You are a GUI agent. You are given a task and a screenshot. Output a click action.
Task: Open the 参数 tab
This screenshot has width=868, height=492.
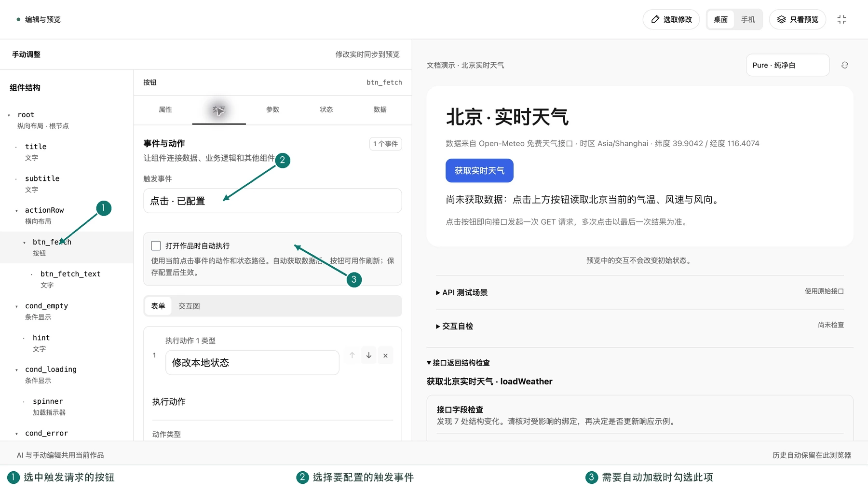click(x=273, y=109)
